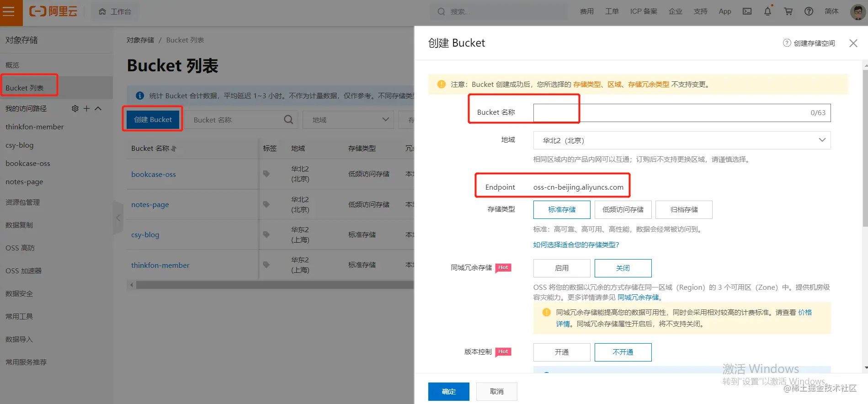The width and height of the screenshot is (868, 404).
Task: Open notes-page bucket in the table
Action: [x=150, y=204]
